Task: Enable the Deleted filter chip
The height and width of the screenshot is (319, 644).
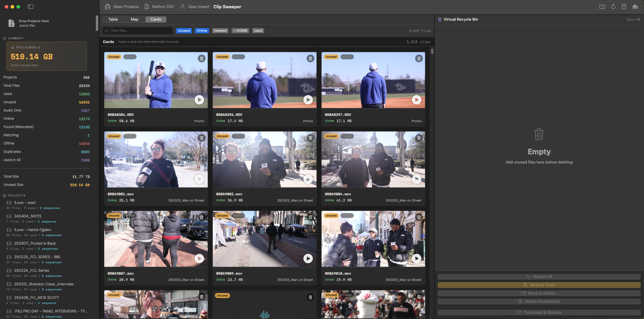Action: click(220, 31)
